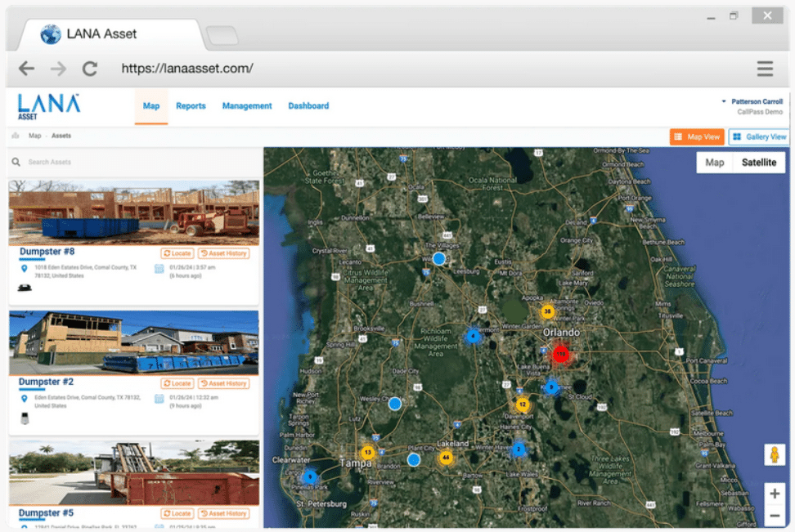Open the browser hamburger menu
The height and width of the screenshot is (532, 795).
(x=765, y=69)
